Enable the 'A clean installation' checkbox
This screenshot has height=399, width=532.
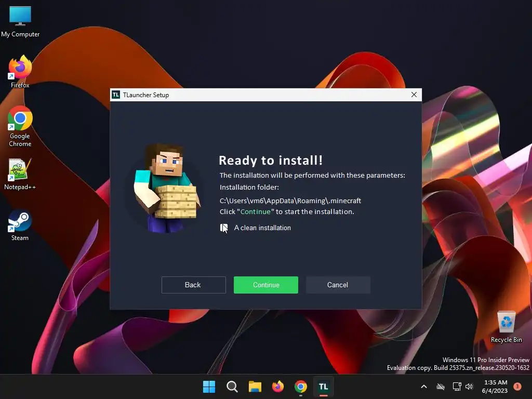click(x=224, y=228)
